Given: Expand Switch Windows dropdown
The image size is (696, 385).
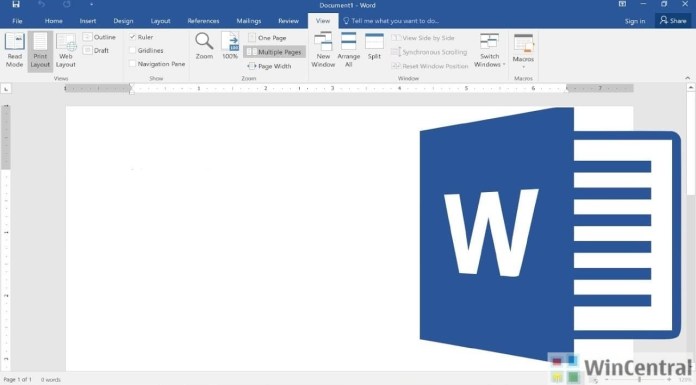Looking at the screenshot, I should point(489,50).
